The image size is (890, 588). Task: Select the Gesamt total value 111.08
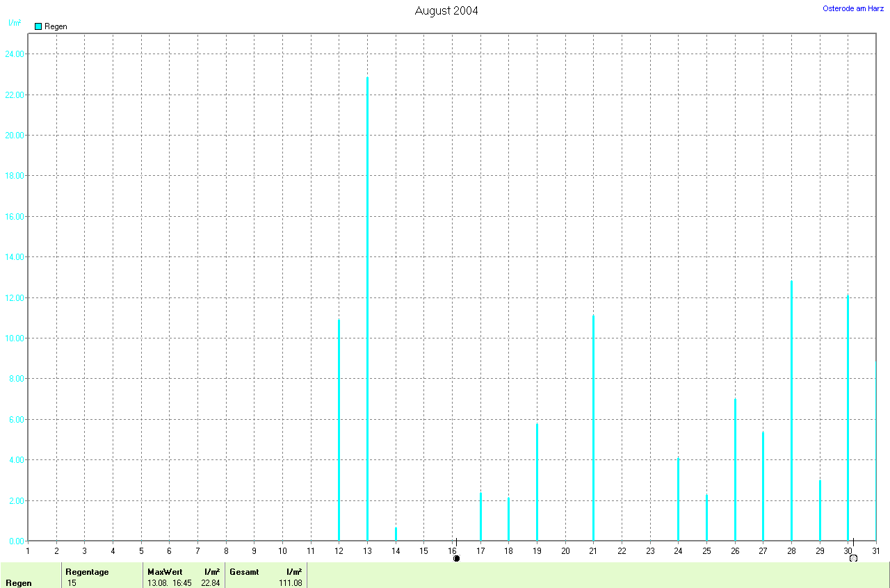tap(290, 582)
